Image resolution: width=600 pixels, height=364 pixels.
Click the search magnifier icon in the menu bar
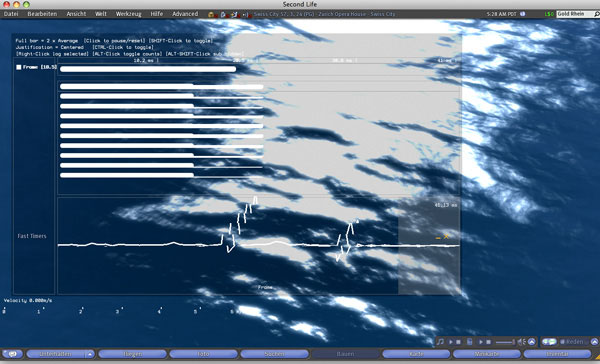click(596, 14)
